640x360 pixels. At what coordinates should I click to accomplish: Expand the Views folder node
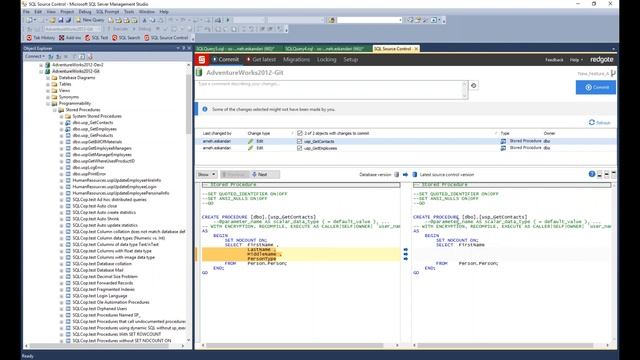coord(48,91)
